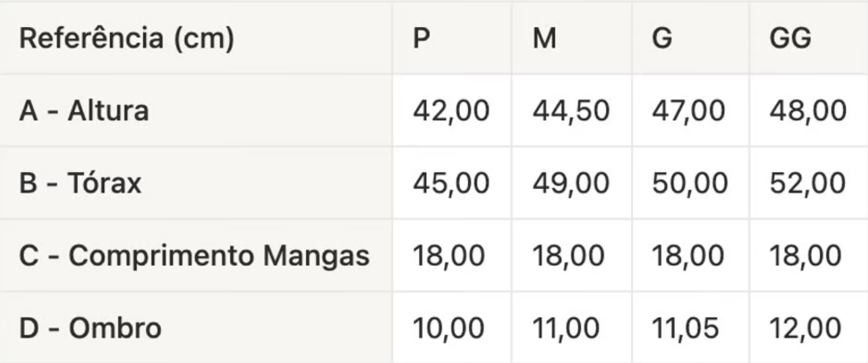Click the C - Comprimento Mangas row label
Screen dimensions: 868x363
(x=195, y=256)
